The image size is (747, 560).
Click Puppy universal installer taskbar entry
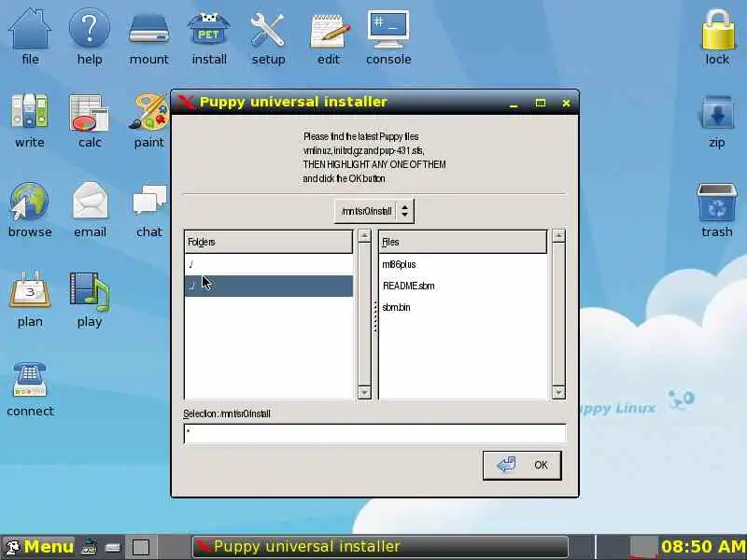coord(380,546)
